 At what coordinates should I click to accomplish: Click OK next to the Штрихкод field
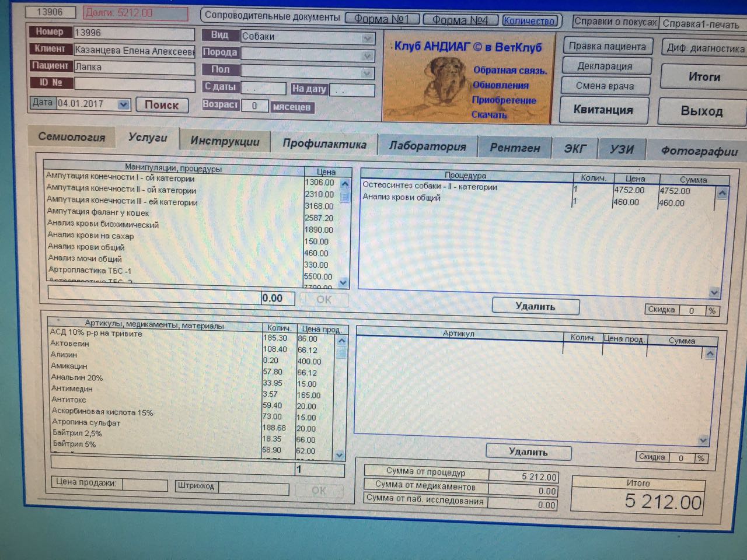click(x=319, y=491)
